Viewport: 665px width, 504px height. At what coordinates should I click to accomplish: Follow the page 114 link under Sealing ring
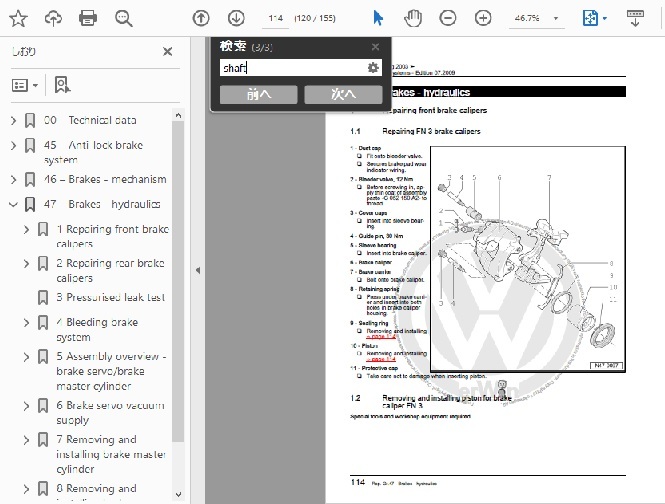[381, 337]
